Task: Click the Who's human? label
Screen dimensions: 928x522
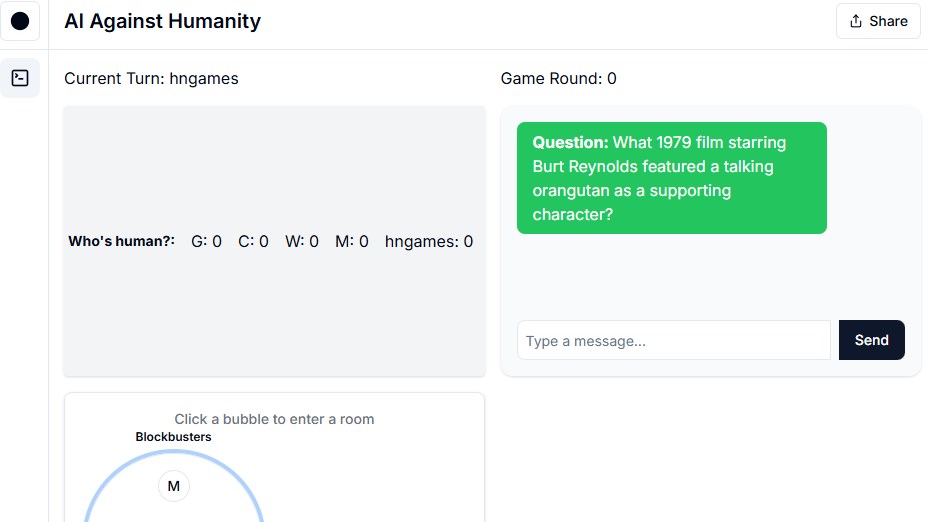Action: [x=121, y=241]
